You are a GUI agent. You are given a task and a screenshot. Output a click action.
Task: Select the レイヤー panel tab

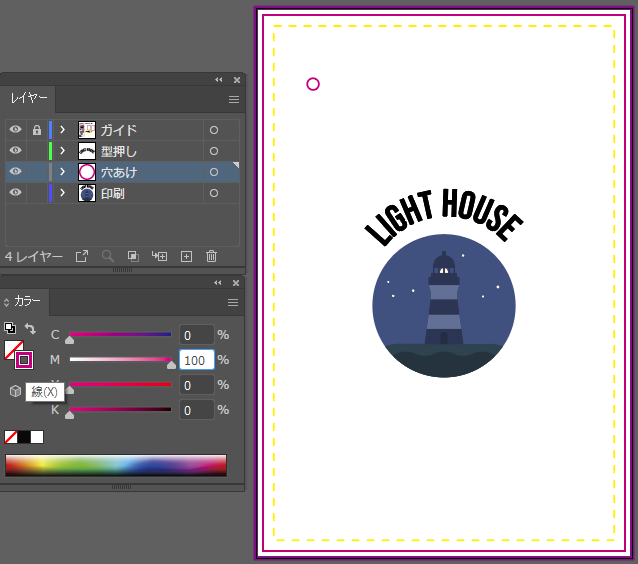coord(29,98)
